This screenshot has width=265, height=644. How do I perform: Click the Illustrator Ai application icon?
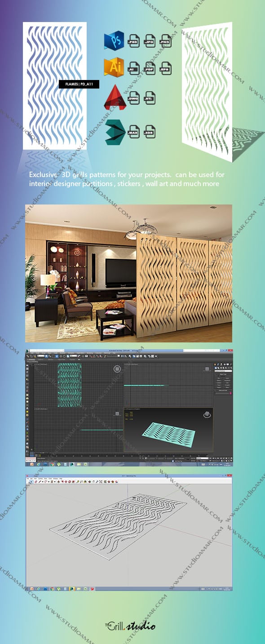[x=114, y=67]
